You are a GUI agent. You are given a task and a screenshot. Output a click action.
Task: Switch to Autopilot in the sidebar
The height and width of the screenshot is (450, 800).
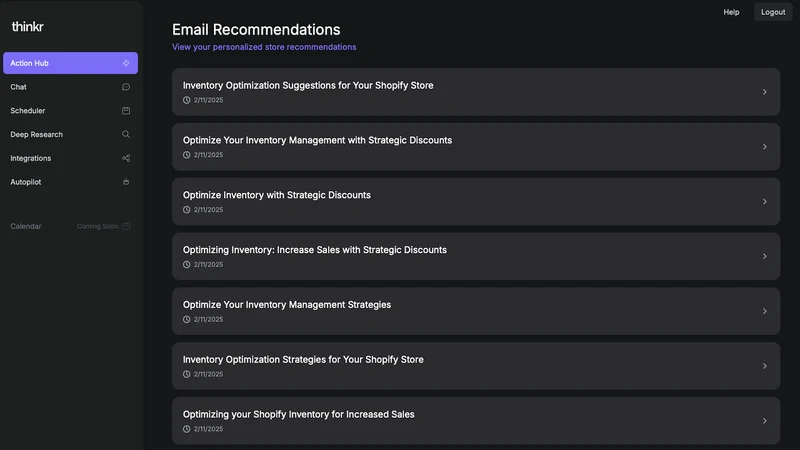coord(70,182)
